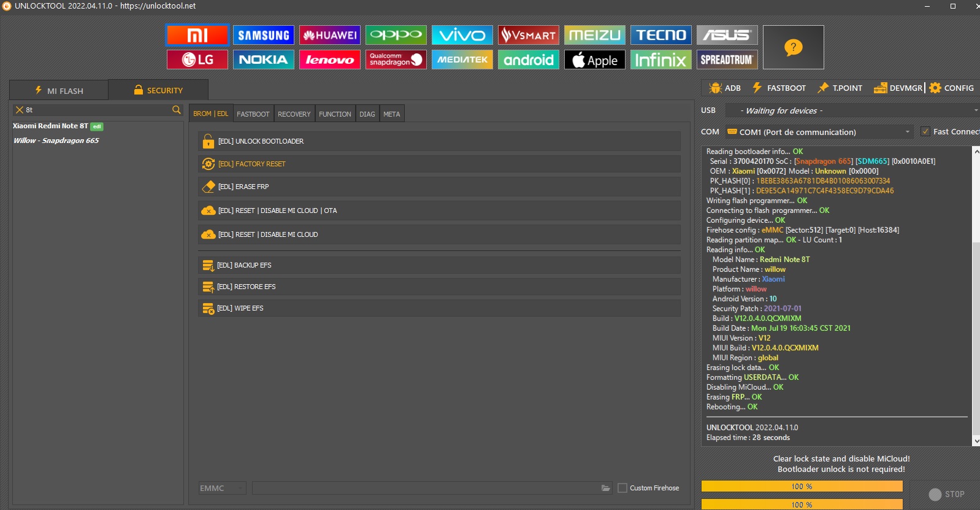Click the Model Name Redmi Note 8T line
This screenshot has width=980, height=510.
pyautogui.click(x=761, y=260)
